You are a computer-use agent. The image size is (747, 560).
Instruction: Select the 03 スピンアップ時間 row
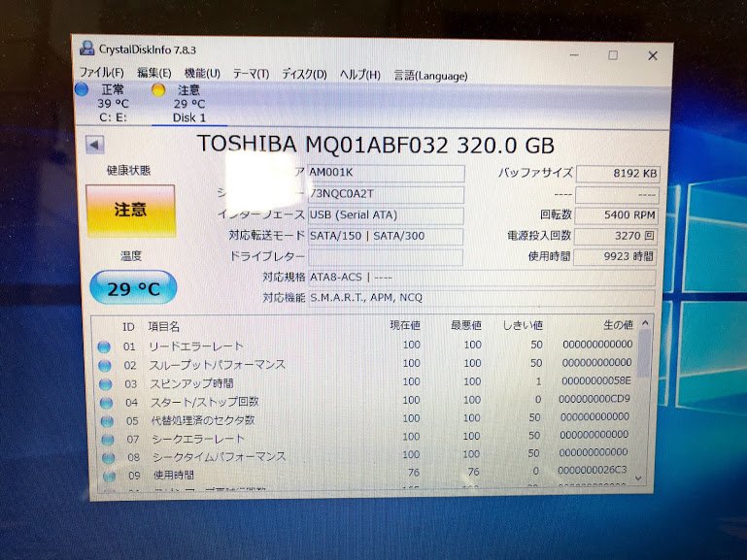(x=365, y=382)
